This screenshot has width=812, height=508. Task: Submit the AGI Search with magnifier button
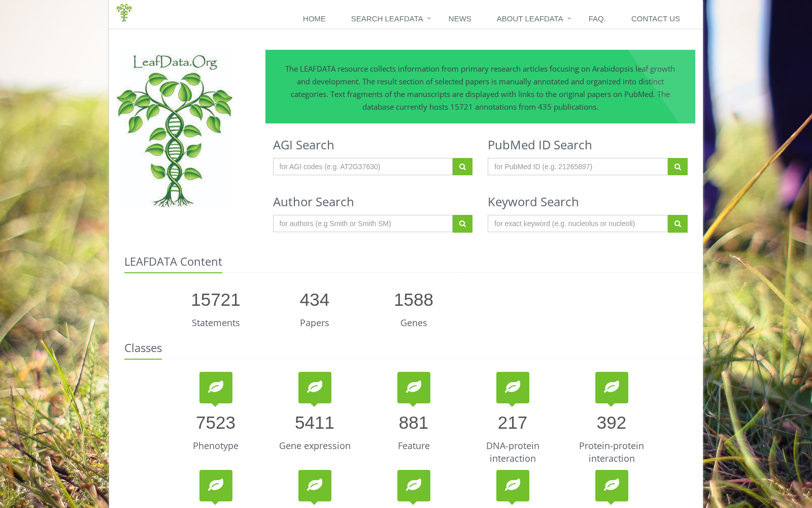click(462, 167)
